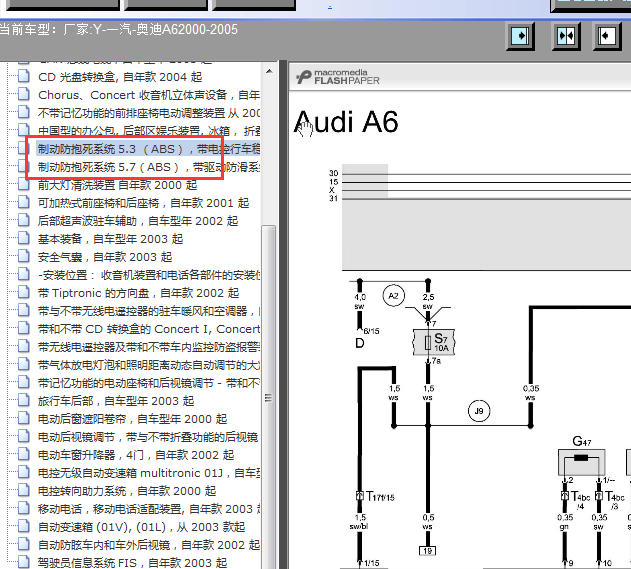
Task: Select 带气体放电灯泡和照明距离动态自动调节 entry
Action: 148,365
